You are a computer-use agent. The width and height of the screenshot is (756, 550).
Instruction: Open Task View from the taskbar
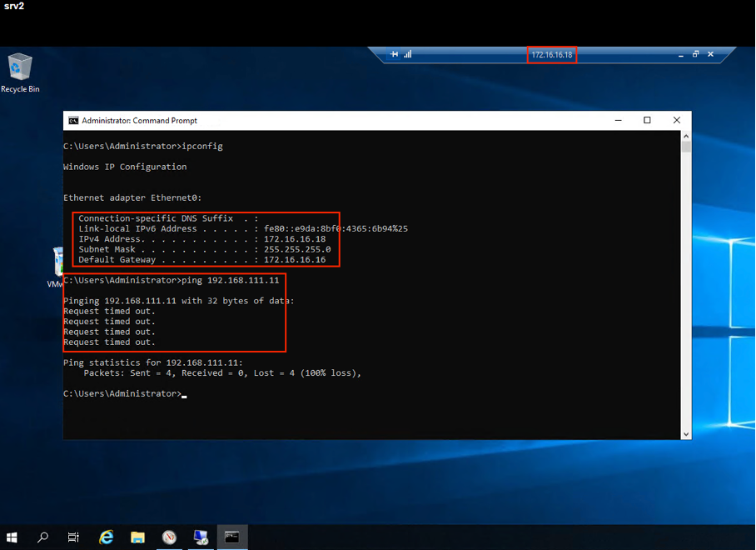[x=74, y=537]
